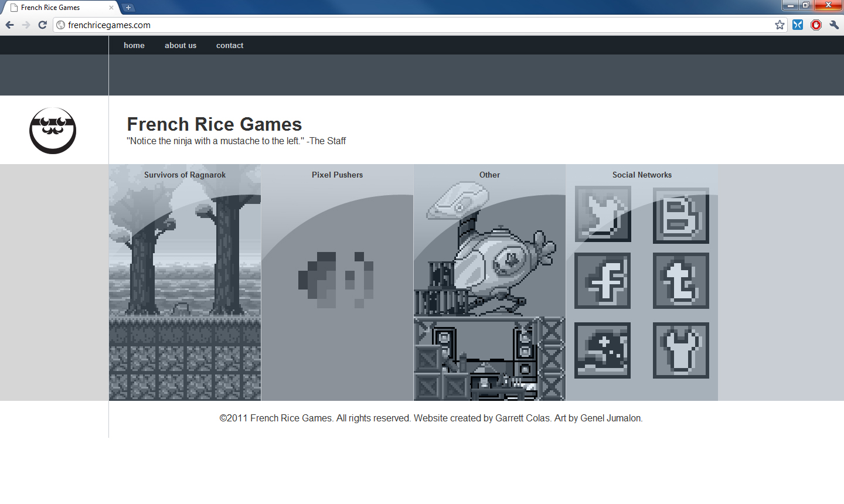Go forward using the browser forward arrow
Image resolution: width=844 pixels, height=504 pixels.
point(26,25)
